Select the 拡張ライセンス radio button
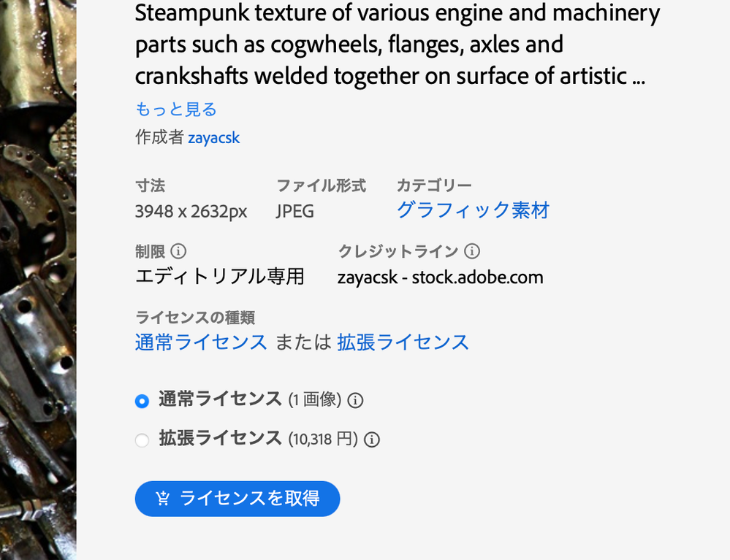This screenshot has height=560, width=730. 142,440
